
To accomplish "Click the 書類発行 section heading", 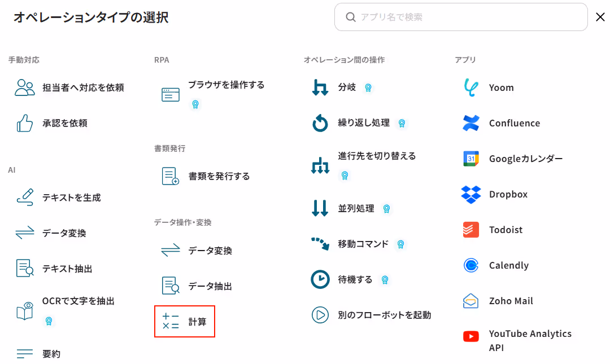I will [x=169, y=148].
